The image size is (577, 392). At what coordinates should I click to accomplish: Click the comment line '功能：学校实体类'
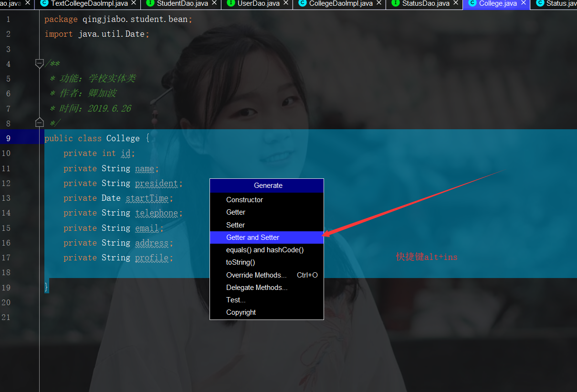coord(93,79)
